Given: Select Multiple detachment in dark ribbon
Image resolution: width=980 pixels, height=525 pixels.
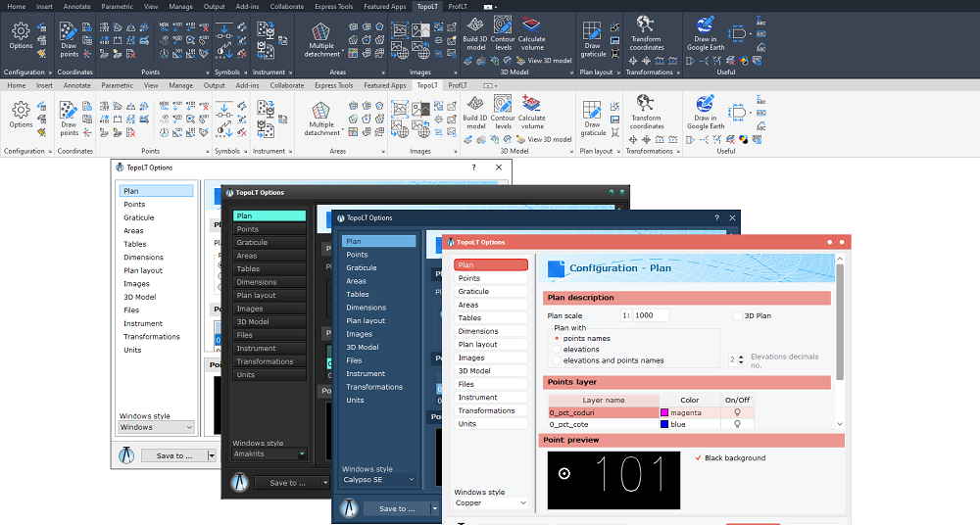Looking at the screenshot, I should tap(321, 40).
